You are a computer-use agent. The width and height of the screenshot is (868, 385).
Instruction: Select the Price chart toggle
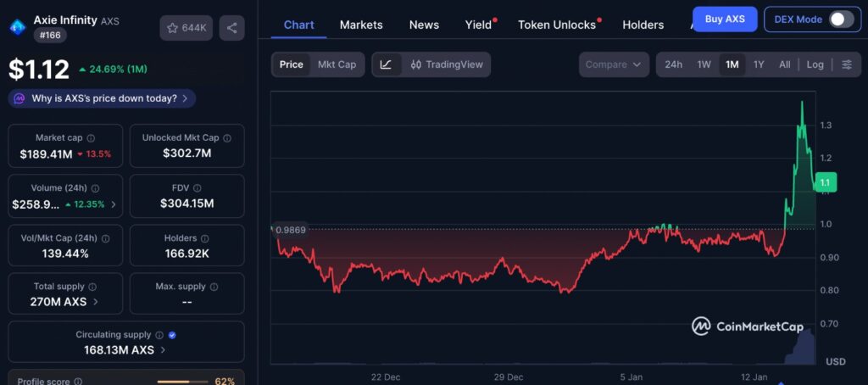(292, 64)
